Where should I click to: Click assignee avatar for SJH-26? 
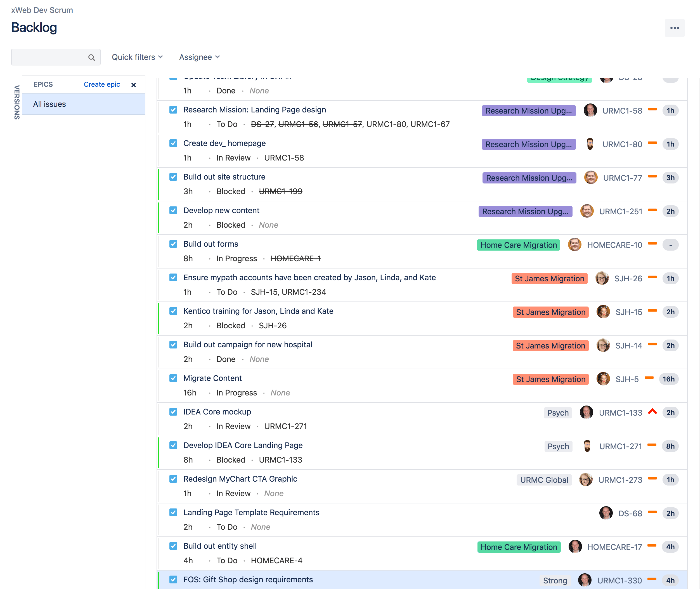[602, 278]
